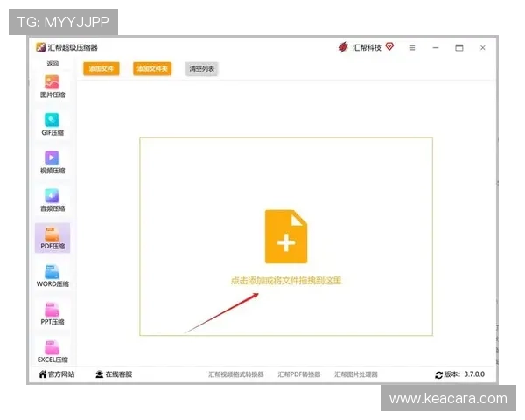Close the 汇帮超级压缩器 window
Image resolution: width=525 pixels, height=420 pixels.
tap(482, 48)
